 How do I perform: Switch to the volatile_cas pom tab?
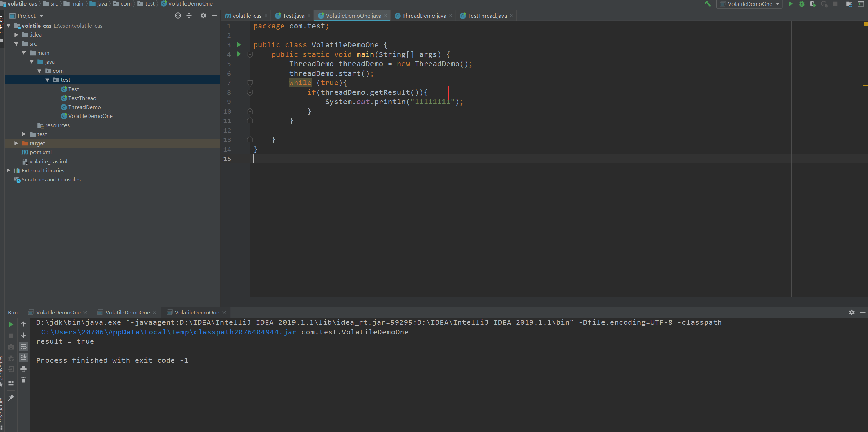[x=246, y=16]
